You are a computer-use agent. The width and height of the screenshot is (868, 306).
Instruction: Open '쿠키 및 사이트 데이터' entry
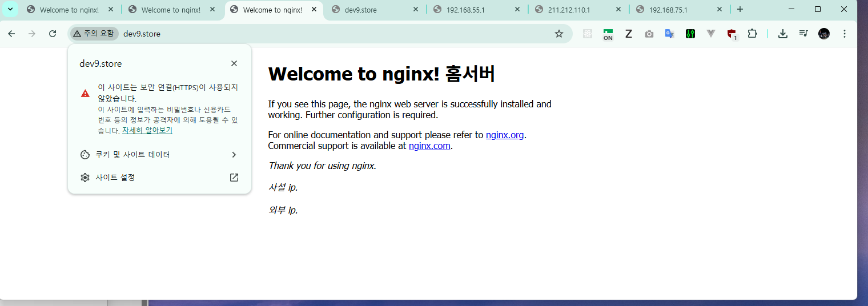pyautogui.click(x=159, y=155)
